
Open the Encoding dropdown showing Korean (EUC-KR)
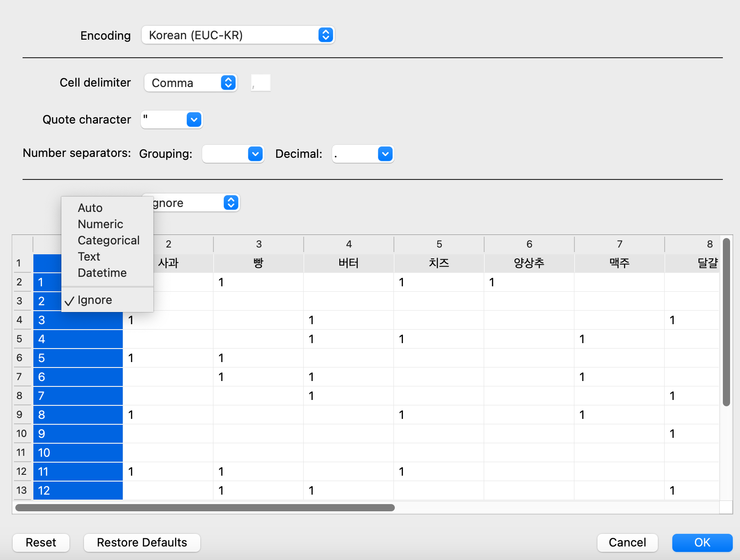click(x=238, y=35)
